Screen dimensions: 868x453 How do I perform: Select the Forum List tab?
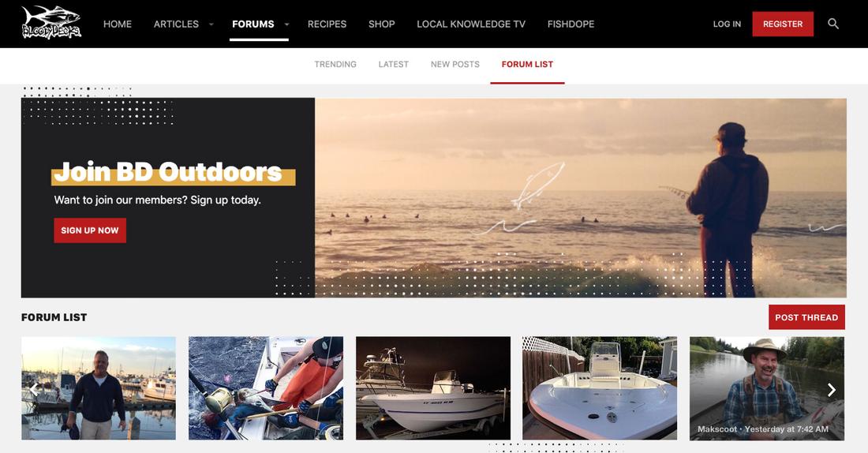(x=527, y=64)
